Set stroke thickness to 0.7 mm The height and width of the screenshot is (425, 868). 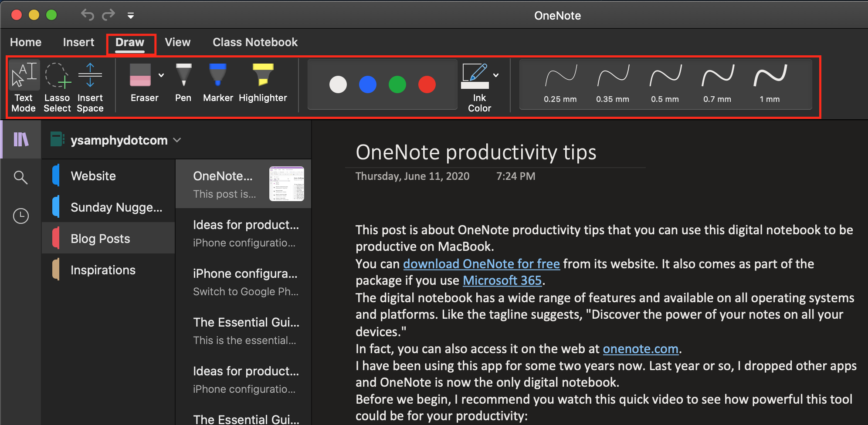click(717, 84)
